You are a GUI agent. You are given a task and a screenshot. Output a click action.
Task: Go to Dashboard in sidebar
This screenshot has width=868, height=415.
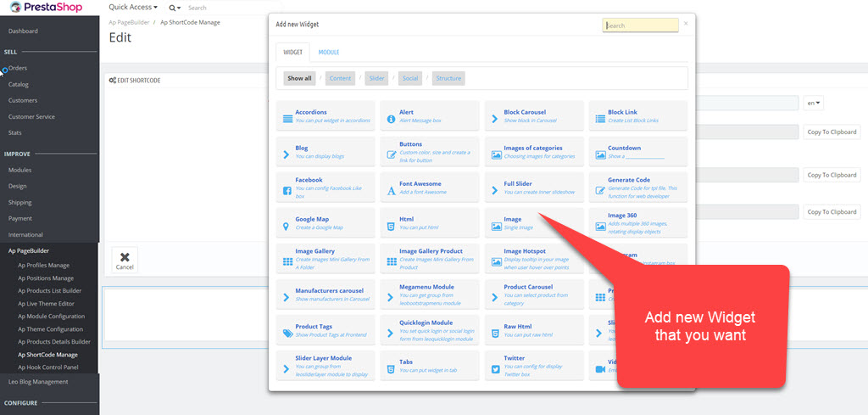pos(23,31)
